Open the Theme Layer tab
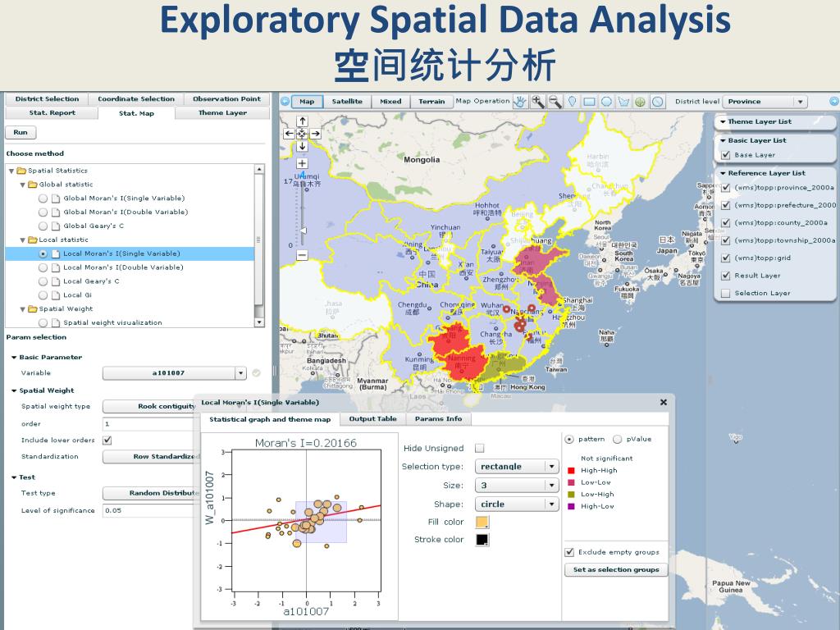This screenshot has height=630, width=840. point(222,113)
